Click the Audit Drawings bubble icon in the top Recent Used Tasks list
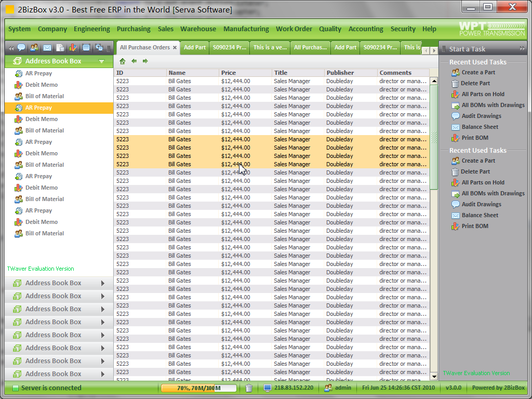 coord(455,116)
